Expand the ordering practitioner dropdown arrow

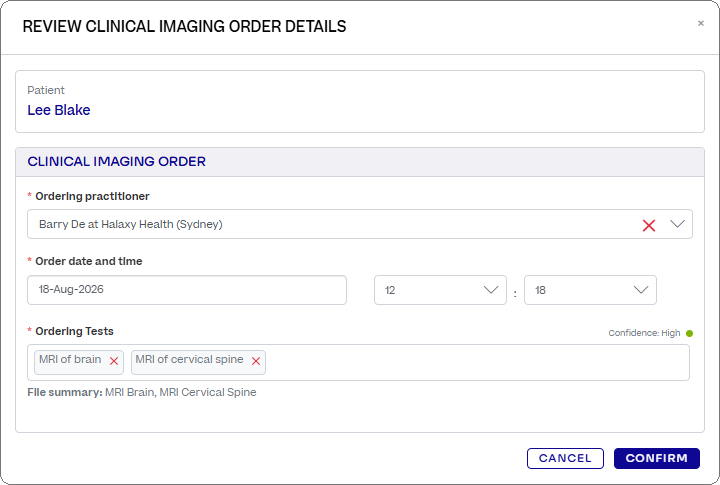(677, 224)
